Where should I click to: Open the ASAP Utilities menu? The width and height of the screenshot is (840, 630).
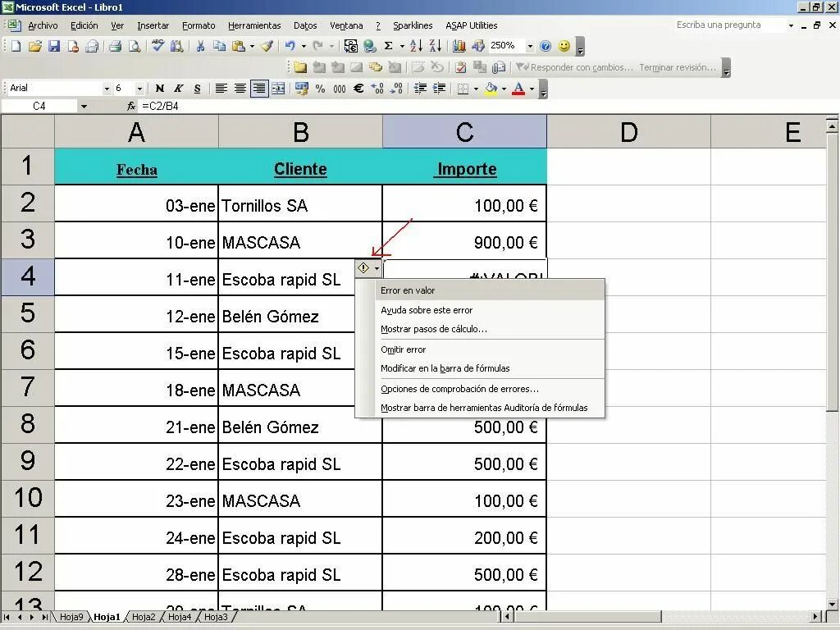pos(472,25)
